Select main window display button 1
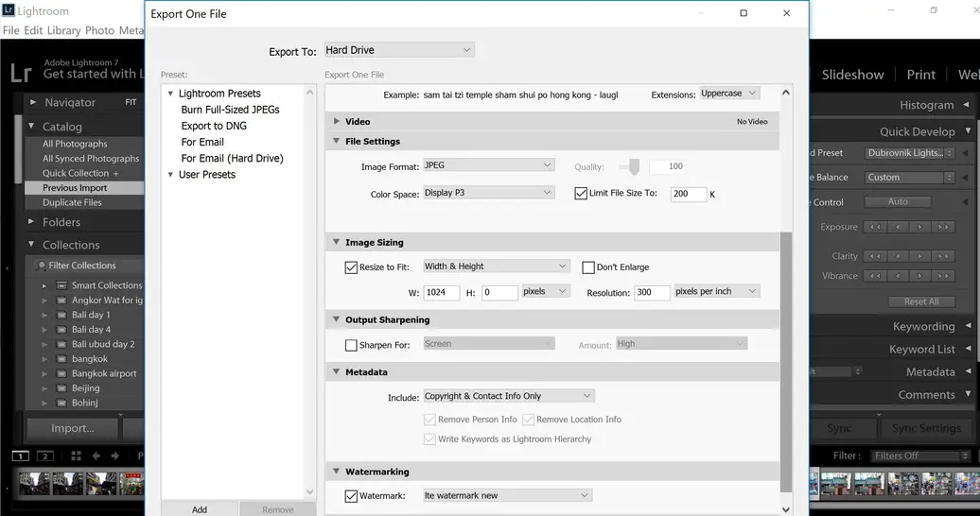The height and width of the screenshot is (516, 980). 21,456
